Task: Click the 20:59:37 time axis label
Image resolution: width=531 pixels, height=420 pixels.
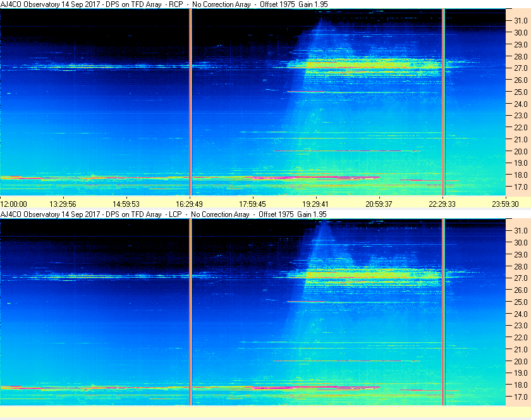Action: (379, 204)
